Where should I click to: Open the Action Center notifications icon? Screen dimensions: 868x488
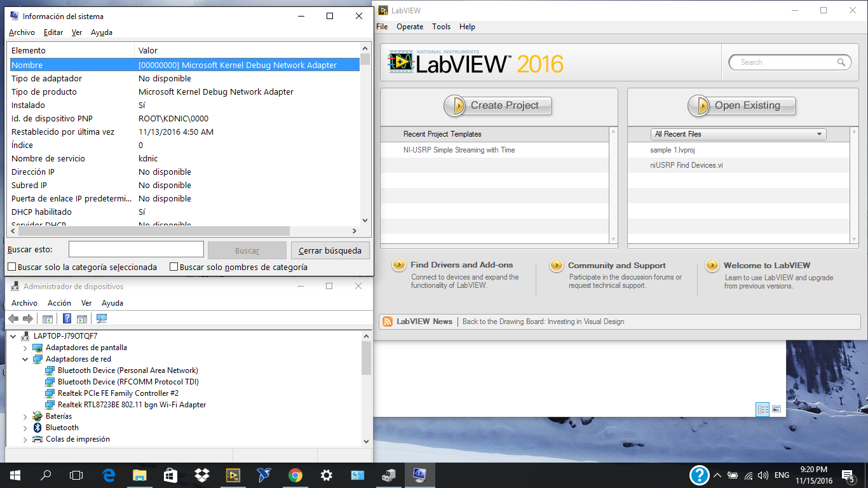pos(848,475)
